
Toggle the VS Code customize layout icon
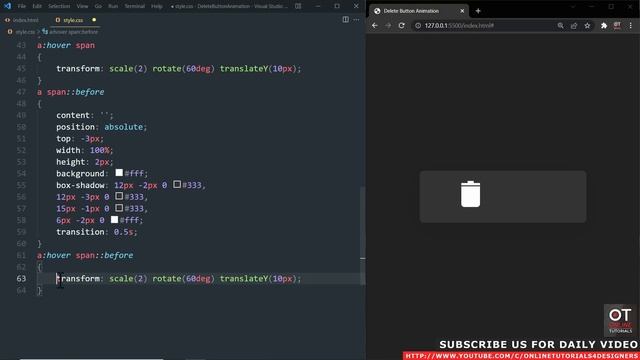298,6
